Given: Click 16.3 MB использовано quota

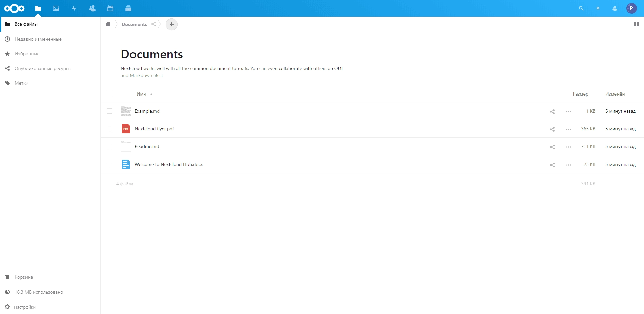Looking at the screenshot, I should tap(50, 292).
